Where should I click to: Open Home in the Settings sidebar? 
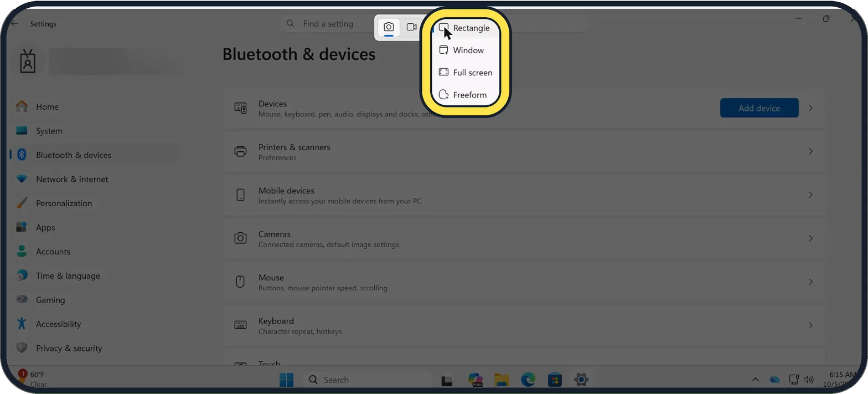(x=94, y=106)
